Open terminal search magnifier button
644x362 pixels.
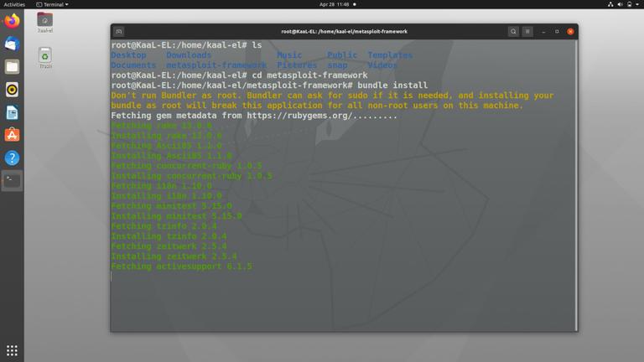coord(513,32)
